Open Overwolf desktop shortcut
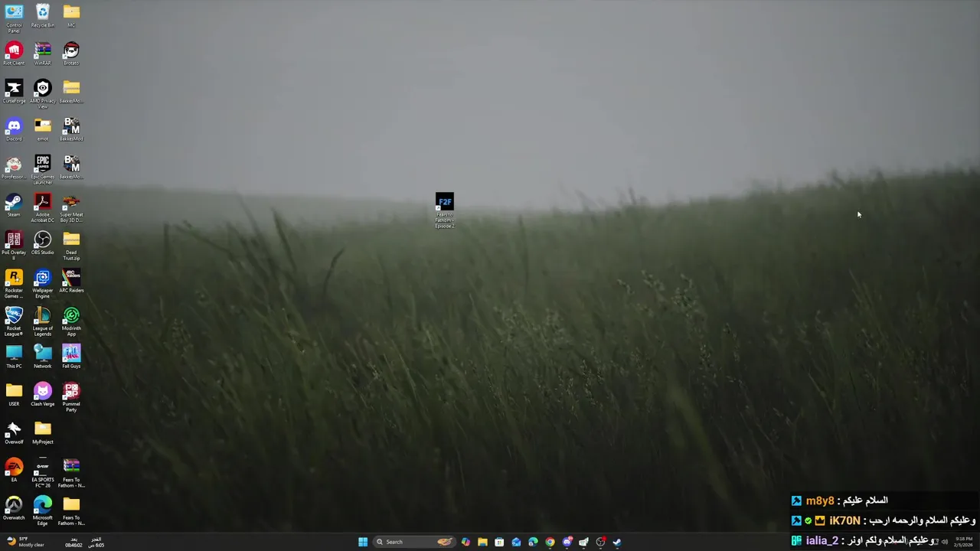 pyautogui.click(x=14, y=432)
